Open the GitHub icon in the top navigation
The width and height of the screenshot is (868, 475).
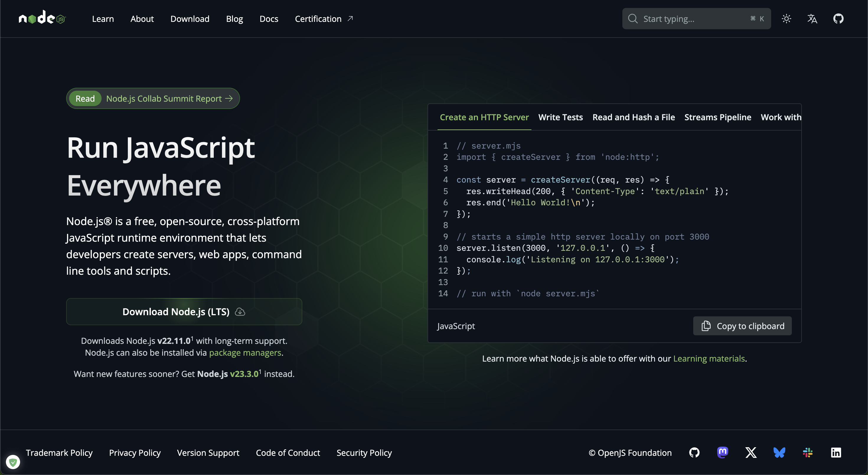coord(838,19)
